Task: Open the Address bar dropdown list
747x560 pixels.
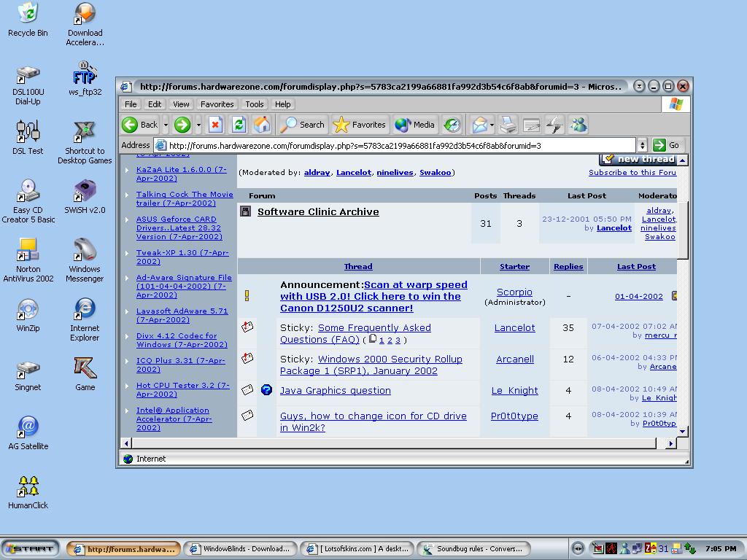Action: point(641,144)
